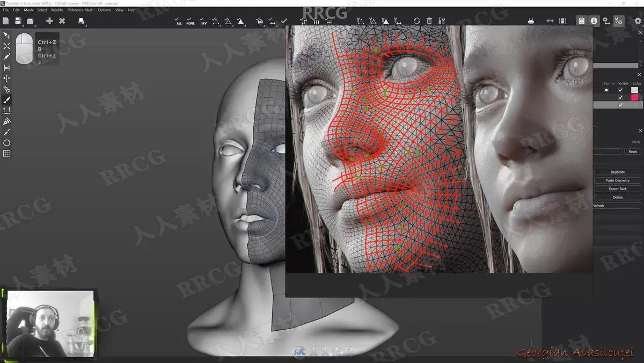This screenshot has height=363, width=644.
Task: Click the Paste Geometry button
Action: (618, 180)
